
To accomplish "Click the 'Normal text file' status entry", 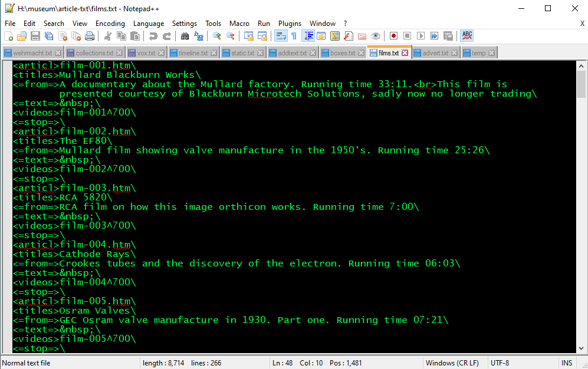I will coord(27,363).
